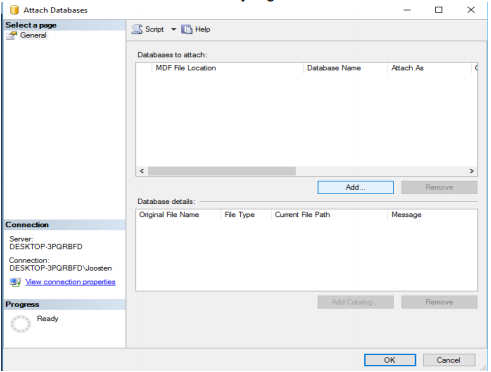Open View connection properties link
Viewport: 491px width, 372px height.
[70, 282]
